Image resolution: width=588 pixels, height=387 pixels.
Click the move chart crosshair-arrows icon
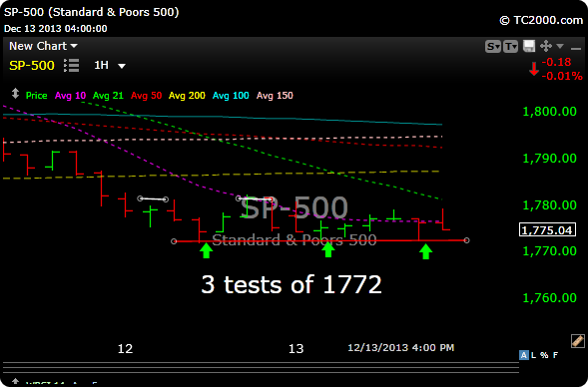coord(546,46)
